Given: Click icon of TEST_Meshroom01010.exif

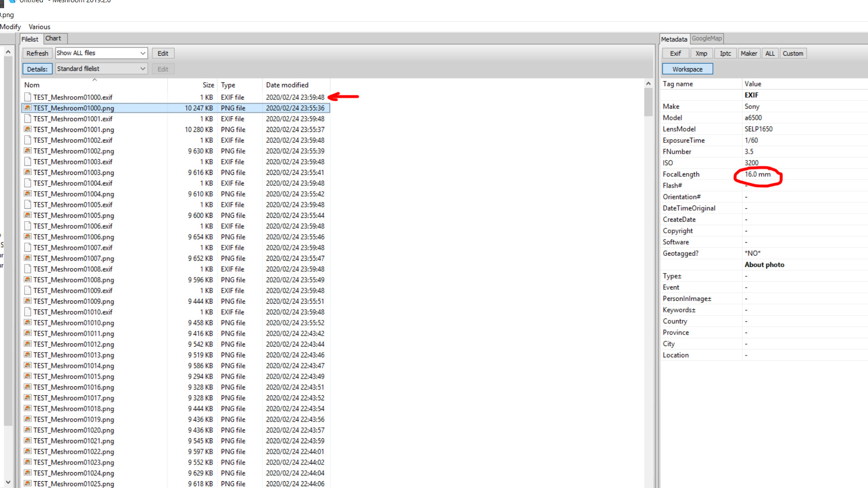Looking at the screenshot, I should [x=28, y=312].
